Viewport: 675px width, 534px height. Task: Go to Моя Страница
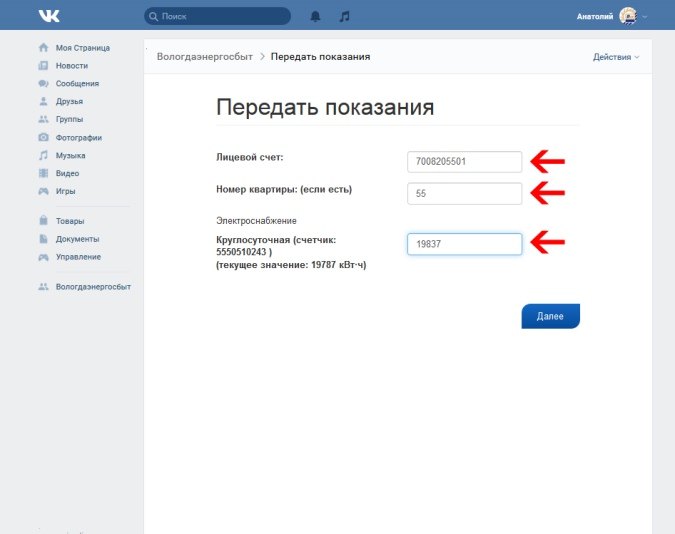[x=83, y=48]
